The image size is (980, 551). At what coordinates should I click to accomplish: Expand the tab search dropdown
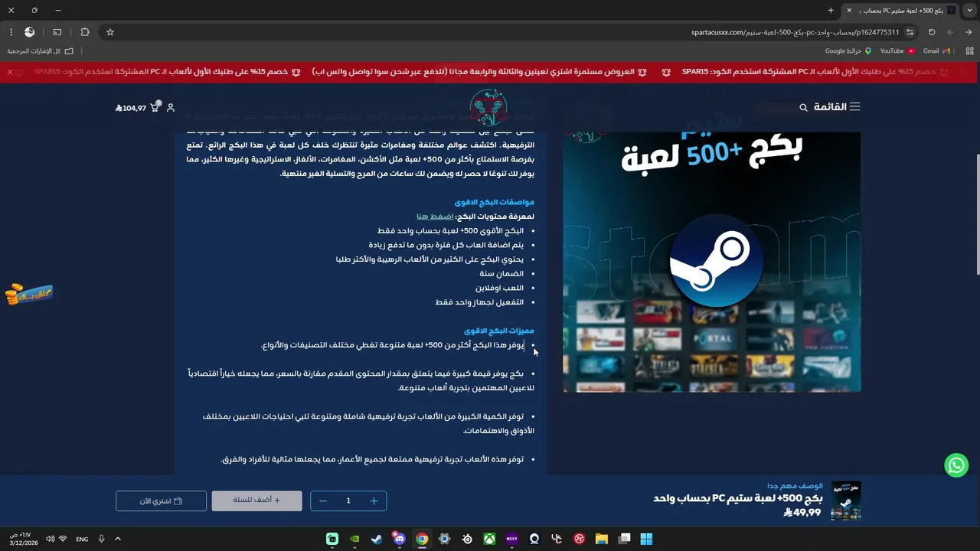(x=969, y=10)
